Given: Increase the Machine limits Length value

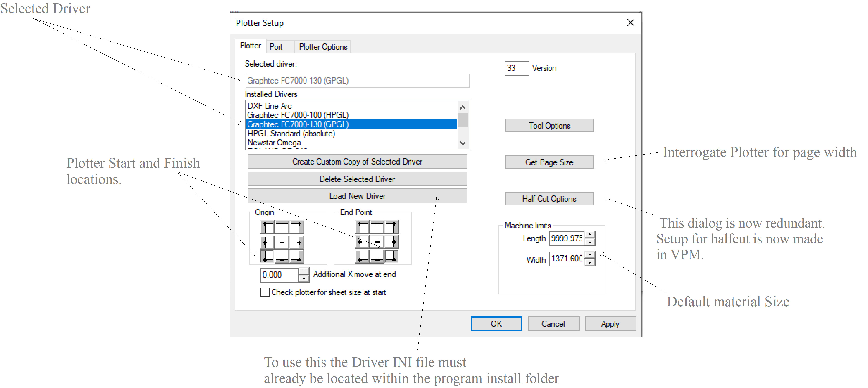Looking at the screenshot, I should point(590,234).
